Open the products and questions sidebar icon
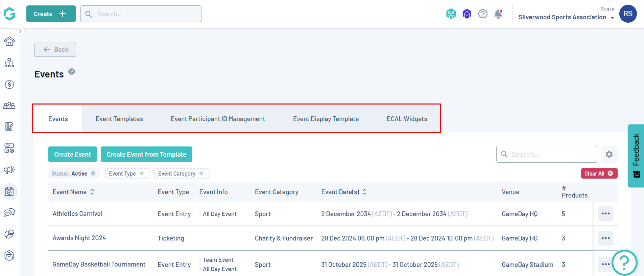This screenshot has height=276, width=644. (x=9, y=148)
